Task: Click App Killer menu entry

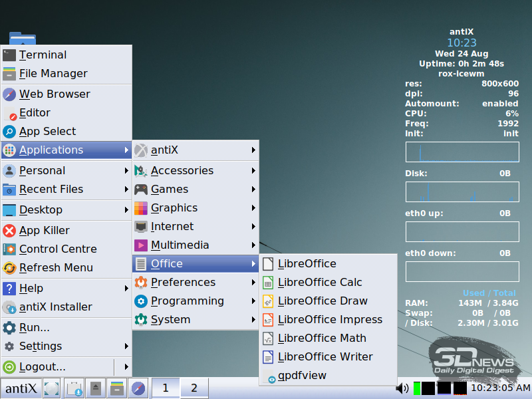Action: (x=44, y=230)
